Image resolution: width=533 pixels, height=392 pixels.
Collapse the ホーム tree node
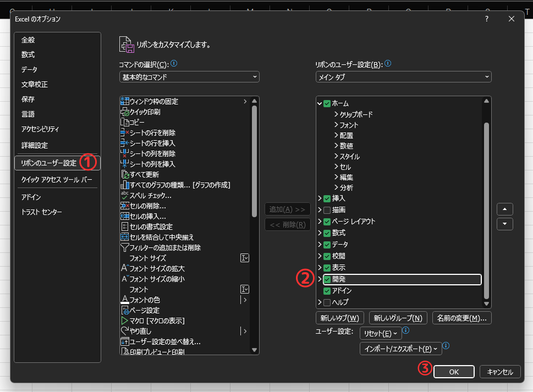click(320, 103)
